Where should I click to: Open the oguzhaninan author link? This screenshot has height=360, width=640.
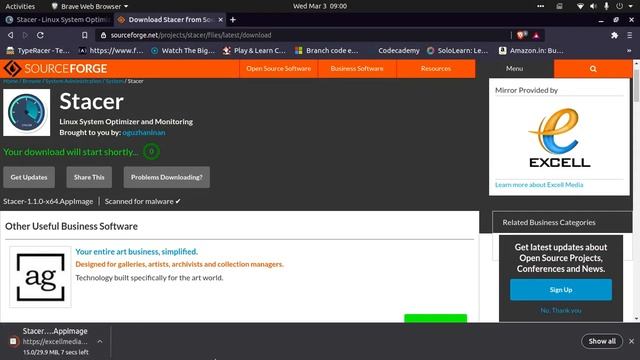click(x=144, y=132)
